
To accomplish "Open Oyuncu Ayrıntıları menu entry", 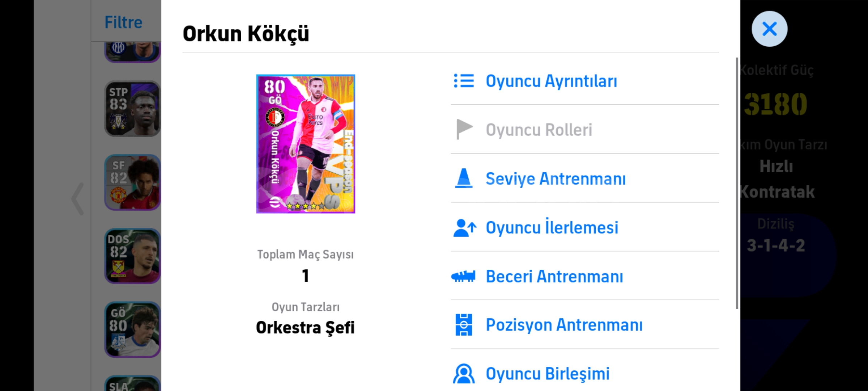I will (551, 81).
